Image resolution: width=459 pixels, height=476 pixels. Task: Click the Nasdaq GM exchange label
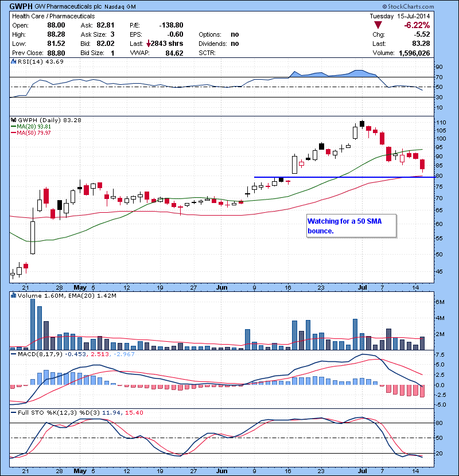point(120,7)
